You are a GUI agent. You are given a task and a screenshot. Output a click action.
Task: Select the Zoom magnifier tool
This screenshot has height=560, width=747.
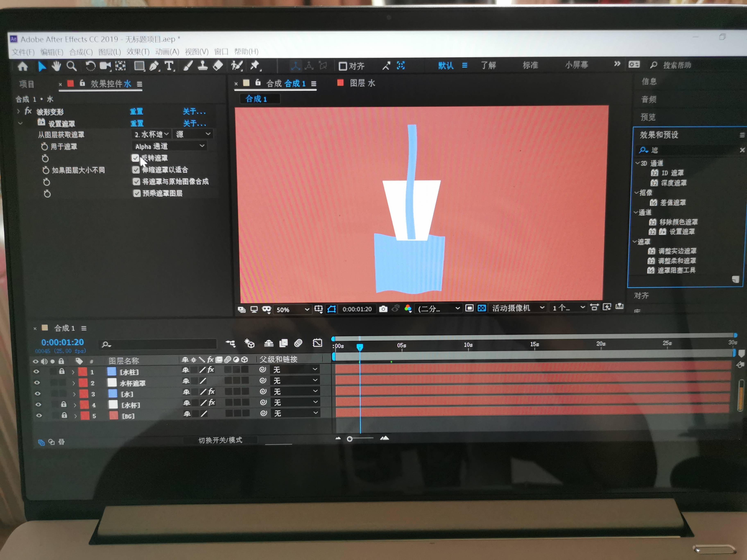(71, 66)
